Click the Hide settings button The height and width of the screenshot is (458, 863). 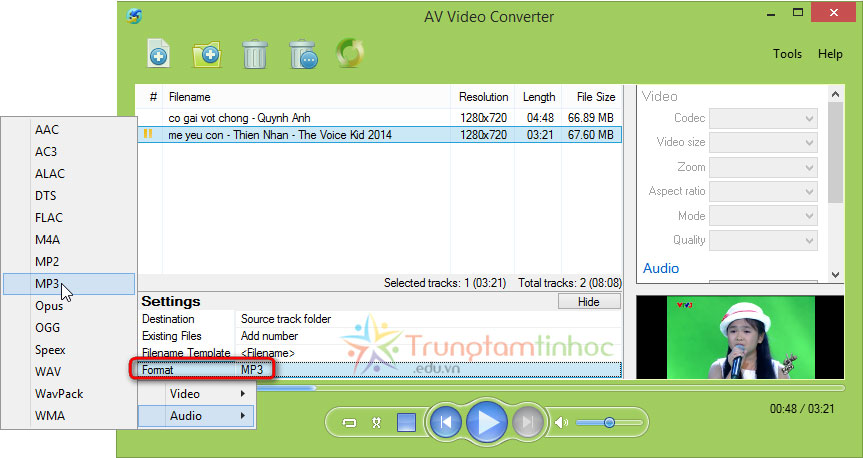[589, 302]
